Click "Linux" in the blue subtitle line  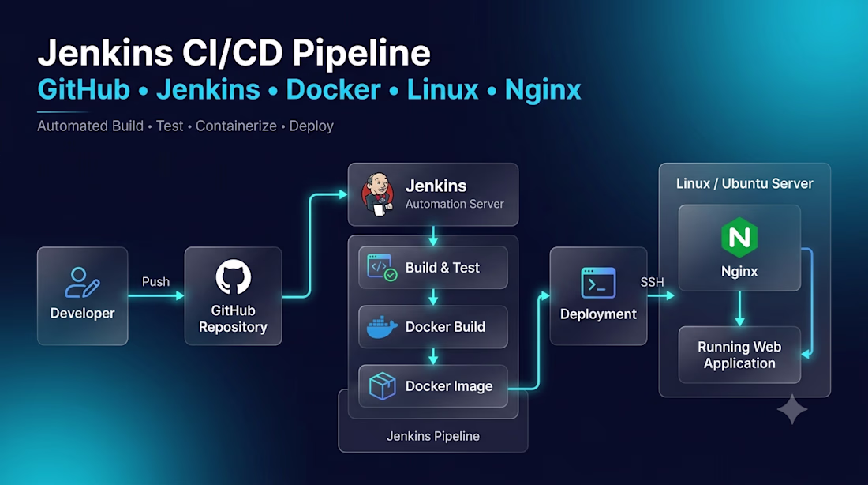443,90
